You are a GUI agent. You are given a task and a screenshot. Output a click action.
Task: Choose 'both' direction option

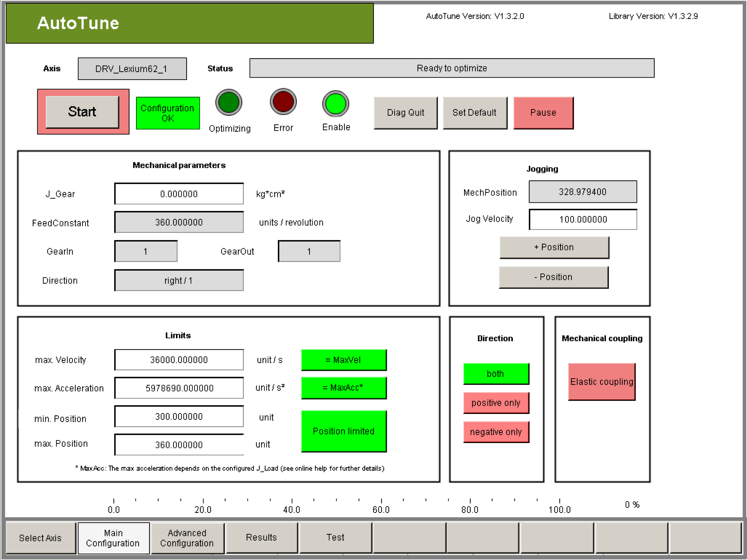point(496,374)
